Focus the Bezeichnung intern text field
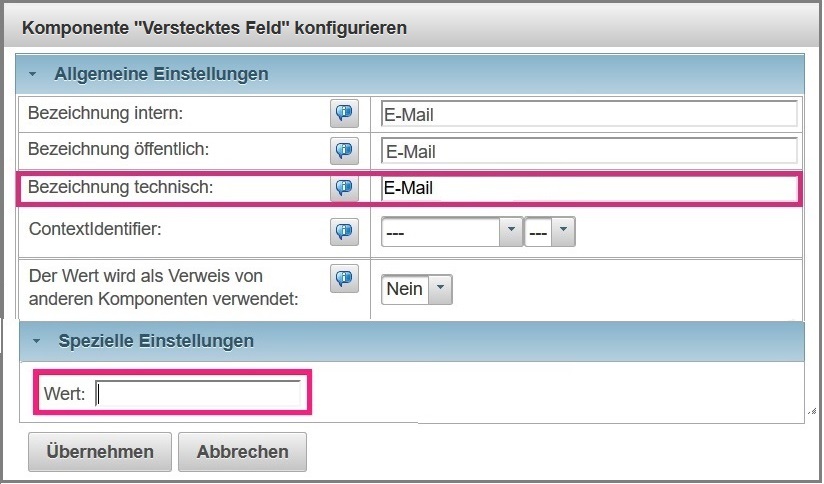Screen dimensions: 824x484 [x=588, y=114]
